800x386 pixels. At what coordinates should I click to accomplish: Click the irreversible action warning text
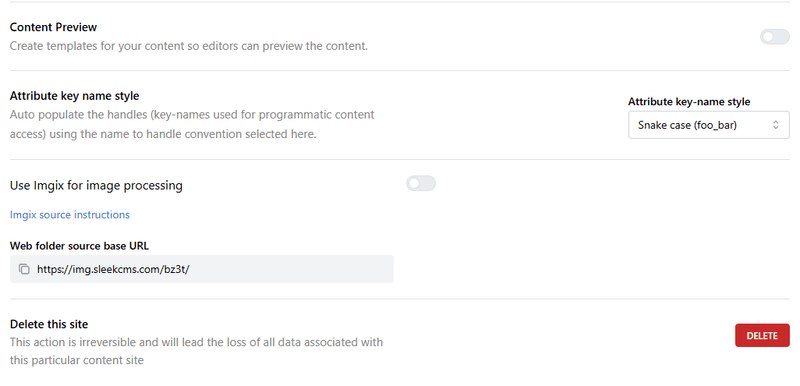pyautogui.click(x=196, y=351)
